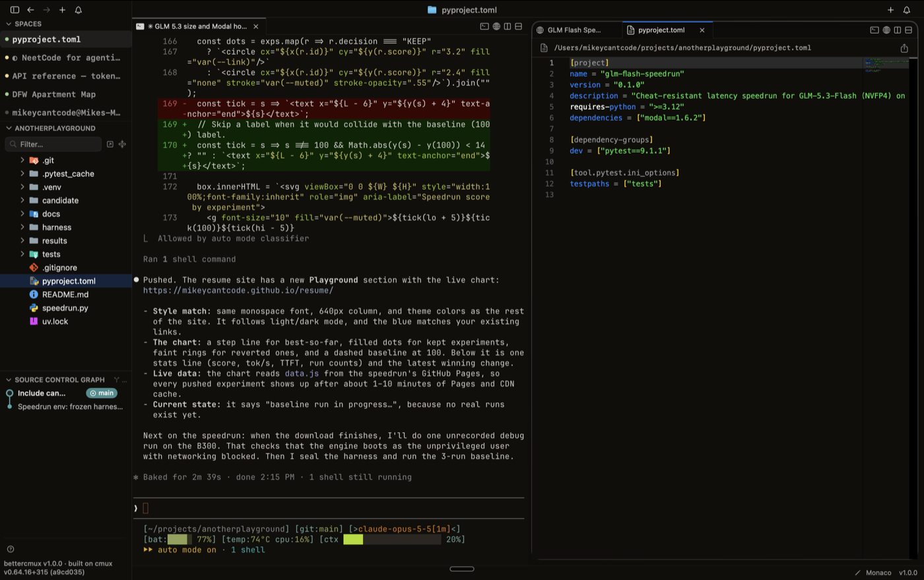Click the Filter... input field
924x580 pixels.
point(53,144)
